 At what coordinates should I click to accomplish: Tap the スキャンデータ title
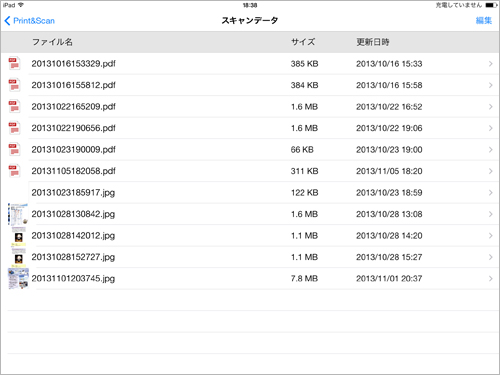pyautogui.click(x=250, y=21)
